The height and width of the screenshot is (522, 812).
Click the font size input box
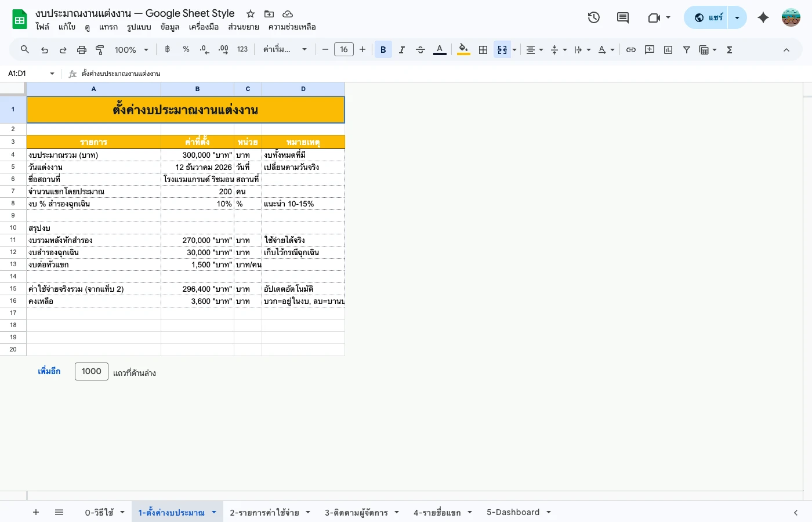coord(344,50)
